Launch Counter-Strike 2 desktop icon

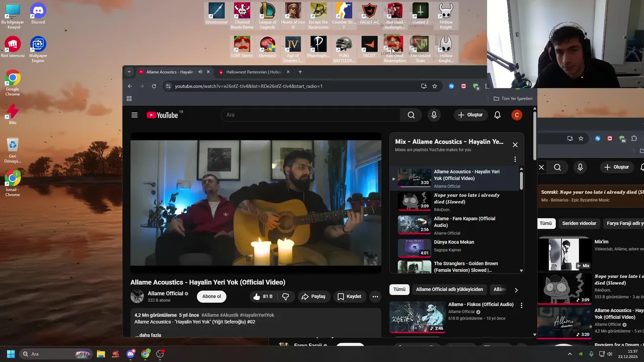click(x=344, y=15)
